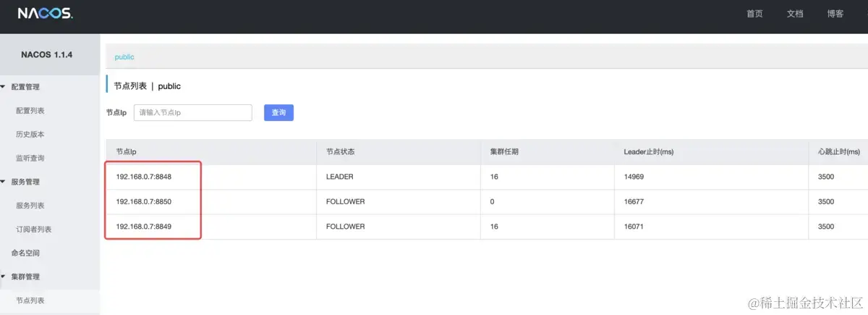Viewport: 868px width, 315px height.
Task: Focus the 节点Ip search input field
Action: [192, 112]
